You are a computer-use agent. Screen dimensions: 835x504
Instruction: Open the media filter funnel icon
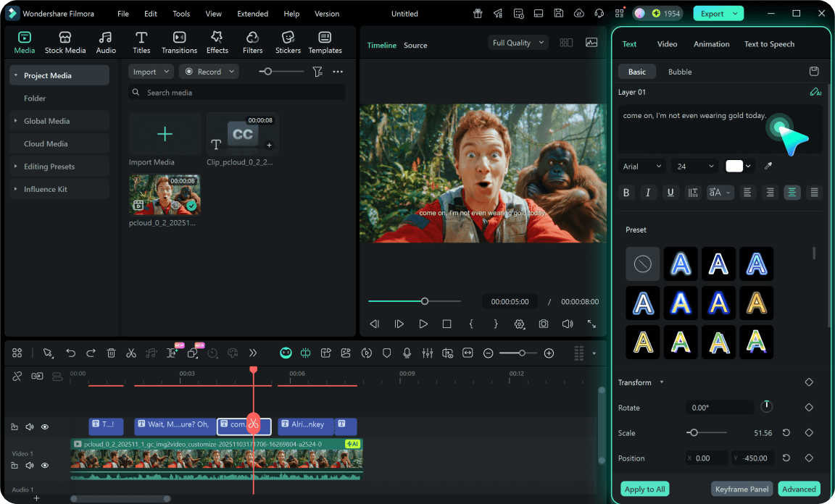[x=317, y=72]
